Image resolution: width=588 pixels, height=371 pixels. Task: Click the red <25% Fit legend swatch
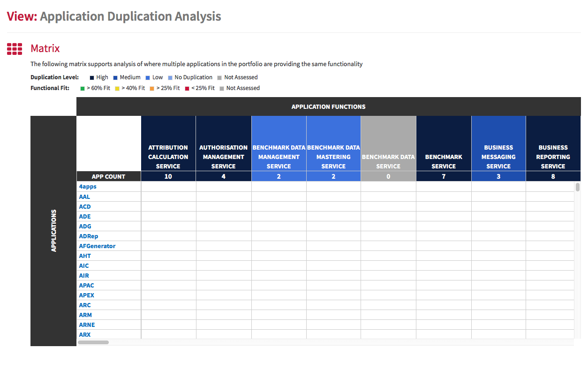(187, 88)
